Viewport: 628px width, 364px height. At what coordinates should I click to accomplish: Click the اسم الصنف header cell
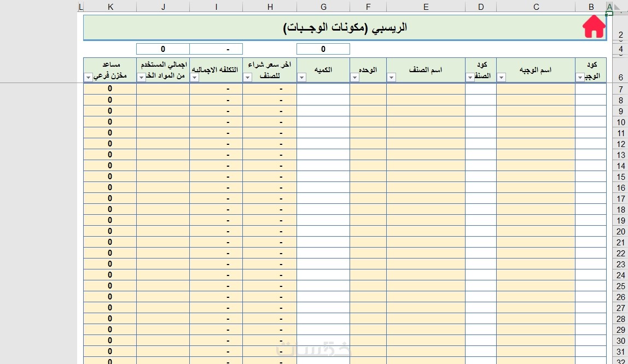[x=426, y=70]
